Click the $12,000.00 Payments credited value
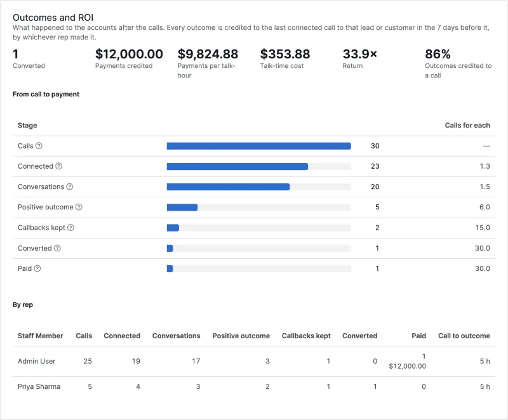Image resolution: width=508 pixels, height=420 pixels. point(129,54)
